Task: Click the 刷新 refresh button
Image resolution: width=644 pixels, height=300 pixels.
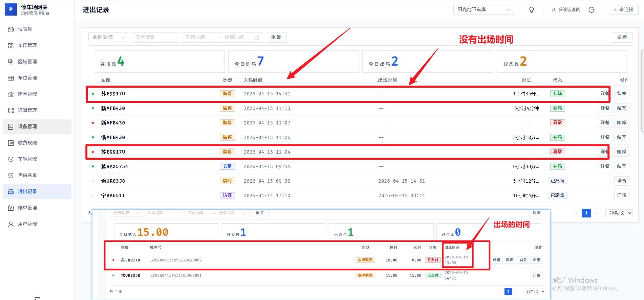Action: click(x=622, y=37)
